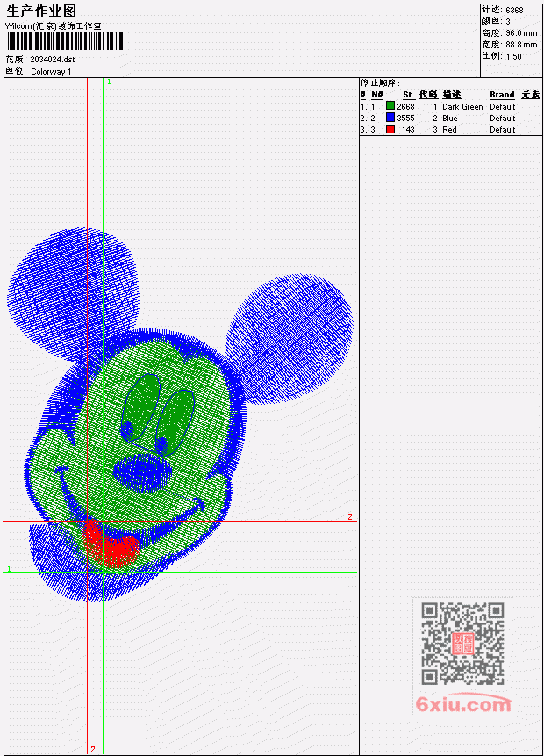Click the width value '88.8 mm'
The height and width of the screenshot is (756, 544).
[521, 45]
